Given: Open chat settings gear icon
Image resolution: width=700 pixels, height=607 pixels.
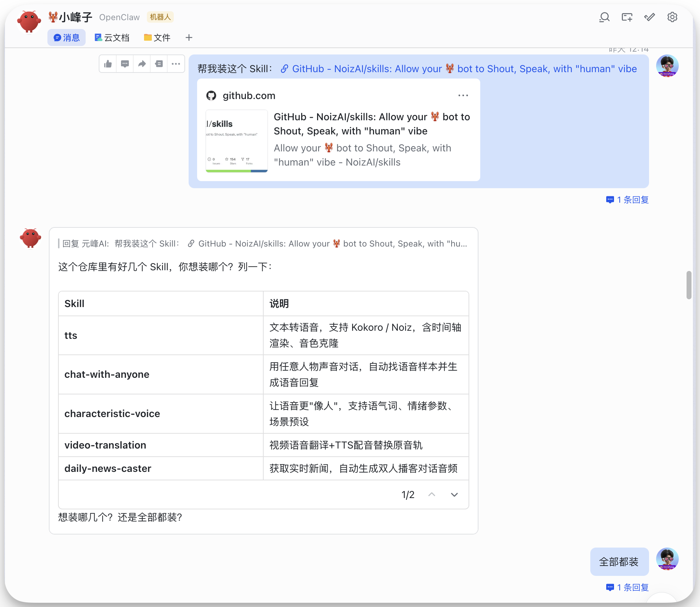Looking at the screenshot, I should [x=672, y=17].
